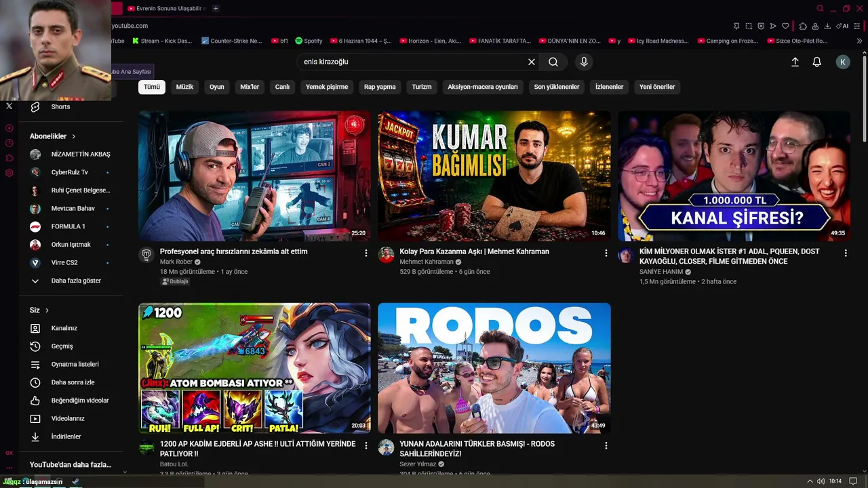This screenshot has width=868, height=488.
Task: Open the ad blocker shield icon
Action: pos(761,26)
